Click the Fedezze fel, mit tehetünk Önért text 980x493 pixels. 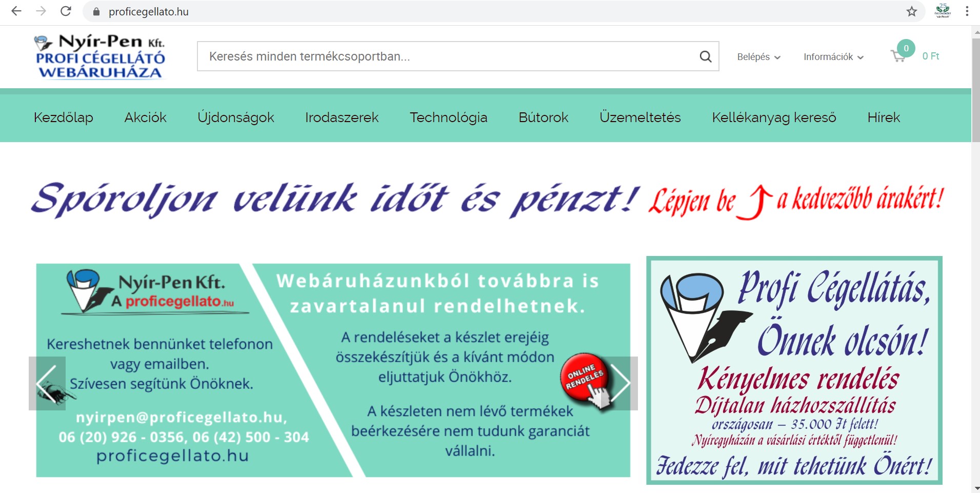pyautogui.click(x=794, y=466)
